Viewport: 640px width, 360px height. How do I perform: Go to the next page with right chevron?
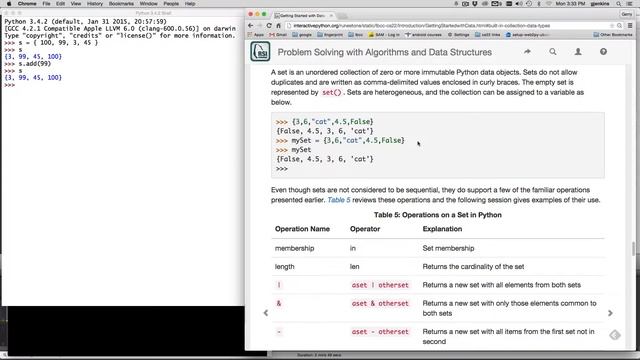[610, 313]
